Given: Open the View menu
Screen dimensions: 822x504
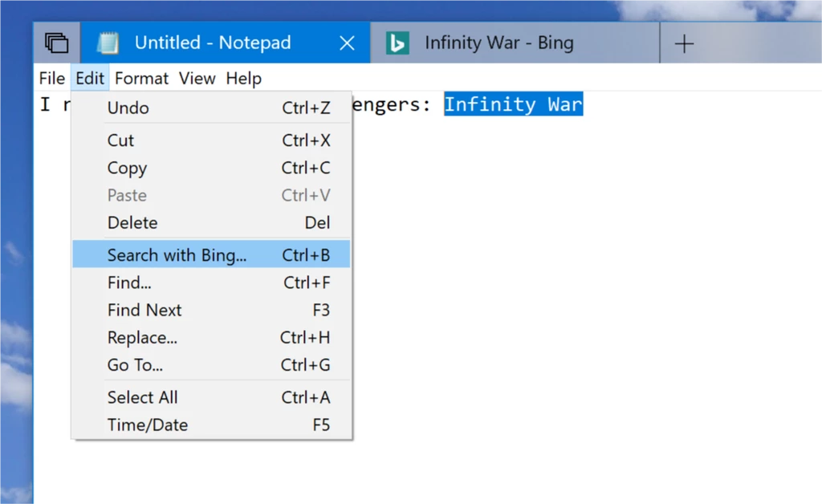Looking at the screenshot, I should point(197,78).
